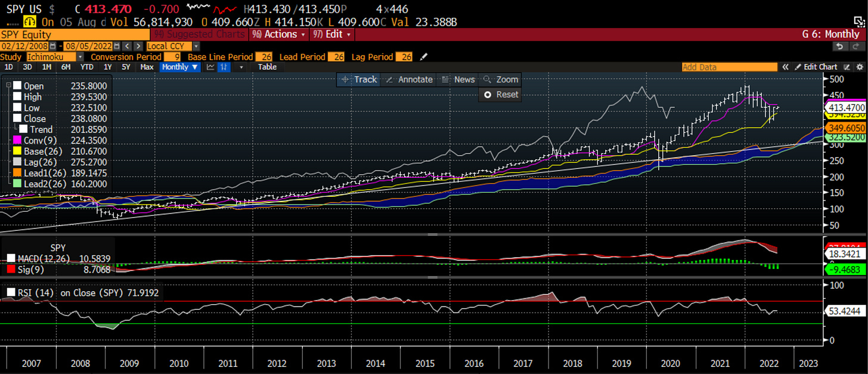Screen dimensions: 868x374
Task: Set range to 1M
Action: [46, 67]
